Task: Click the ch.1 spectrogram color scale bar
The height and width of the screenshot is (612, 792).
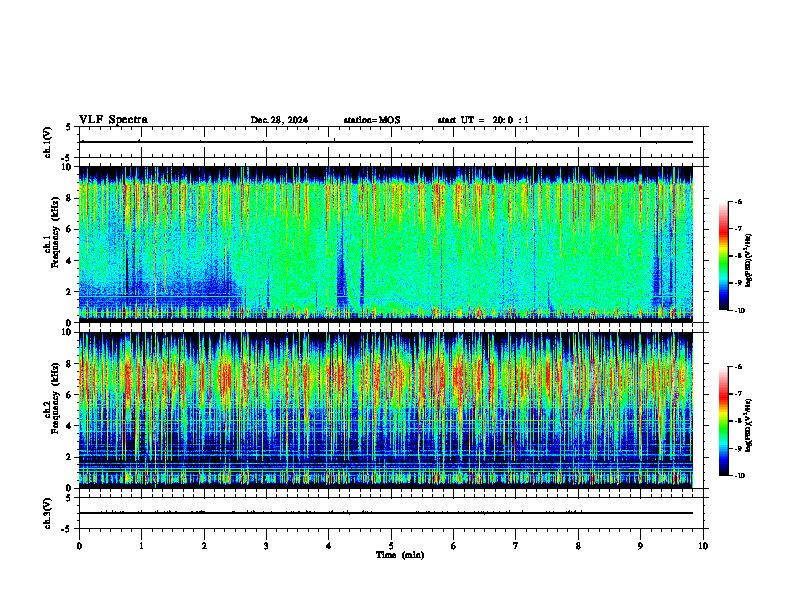Action: click(723, 256)
